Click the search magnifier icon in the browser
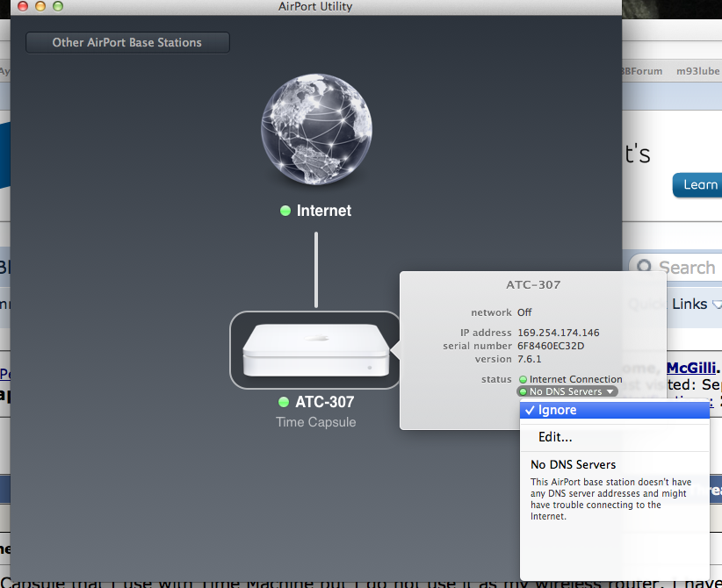This screenshot has width=722, height=588. click(644, 267)
